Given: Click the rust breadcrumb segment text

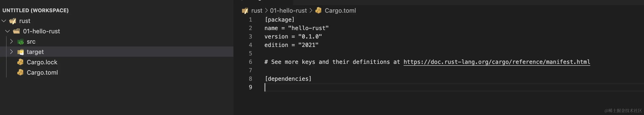Looking at the screenshot, I should point(256,11).
